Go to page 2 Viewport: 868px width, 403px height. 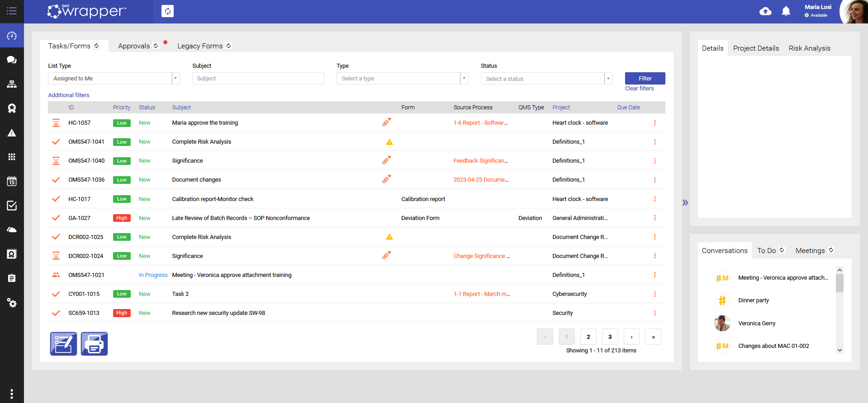(x=588, y=337)
